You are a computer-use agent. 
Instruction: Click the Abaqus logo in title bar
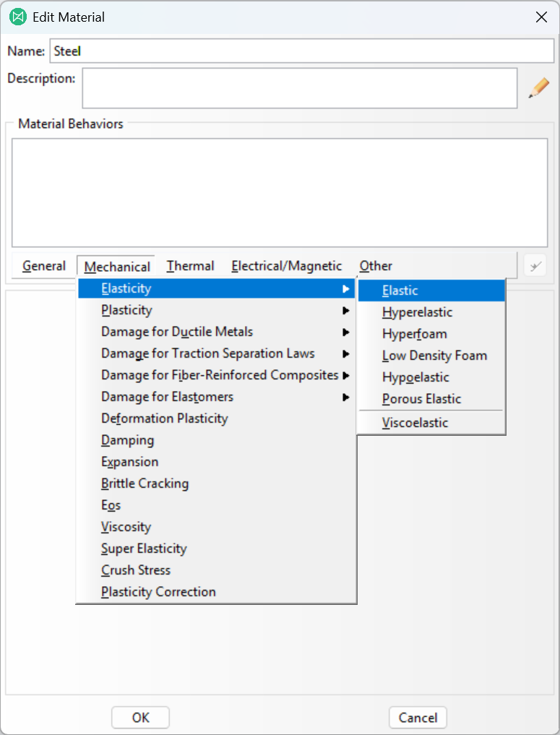(x=18, y=17)
